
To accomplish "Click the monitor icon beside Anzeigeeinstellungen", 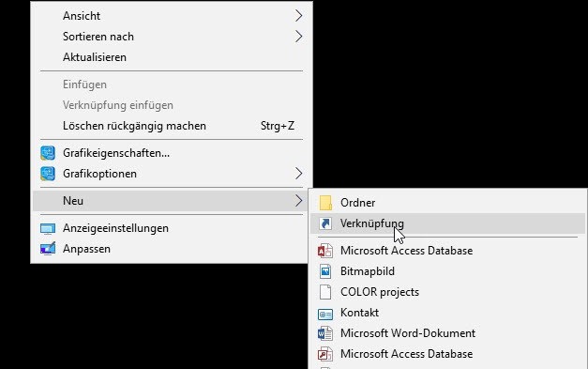I will point(48,228).
